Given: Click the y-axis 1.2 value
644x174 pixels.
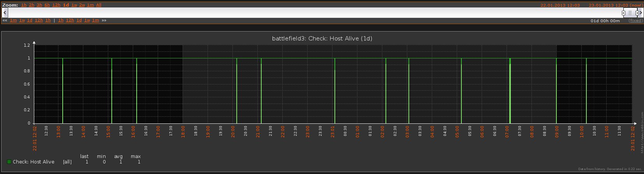Looking at the screenshot, I should (26, 45).
